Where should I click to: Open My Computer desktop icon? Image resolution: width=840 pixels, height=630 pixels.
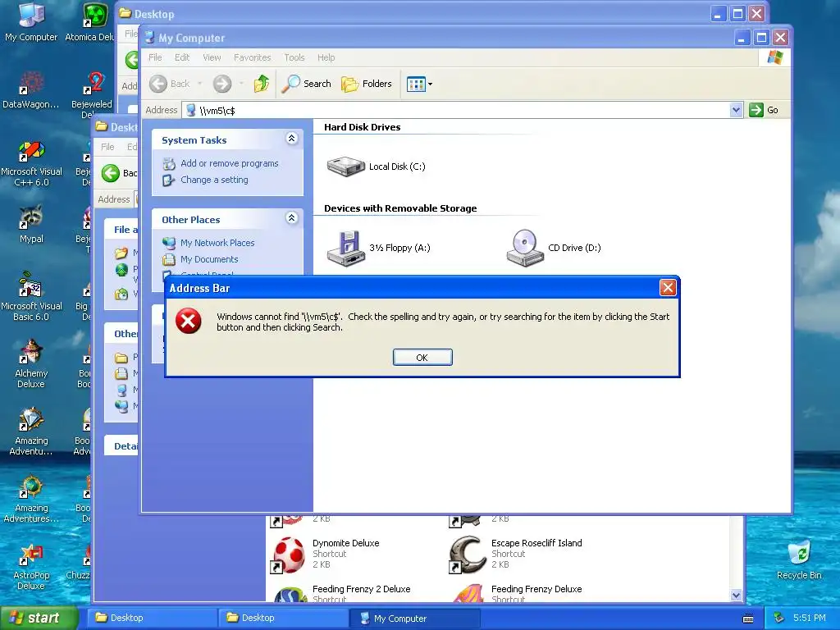pyautogui.click(x=31, y=21)
